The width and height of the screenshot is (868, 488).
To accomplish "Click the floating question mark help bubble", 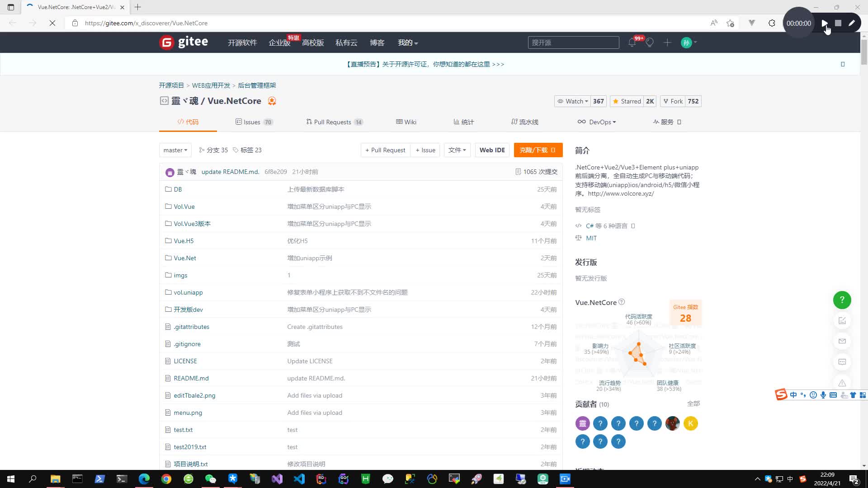I will [842, 300].
